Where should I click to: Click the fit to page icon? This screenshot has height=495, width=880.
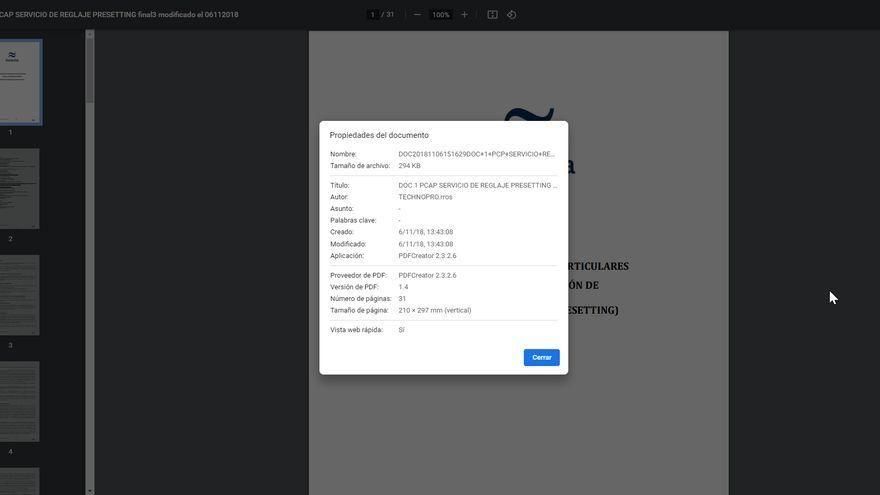point(492,15)
